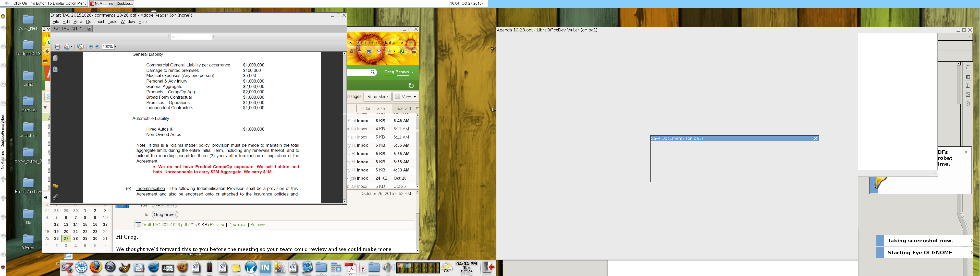The width and height of the screenshot is (980, 276).
Task: Click the Preview attachment link
Action: click(x=217, y=225)
